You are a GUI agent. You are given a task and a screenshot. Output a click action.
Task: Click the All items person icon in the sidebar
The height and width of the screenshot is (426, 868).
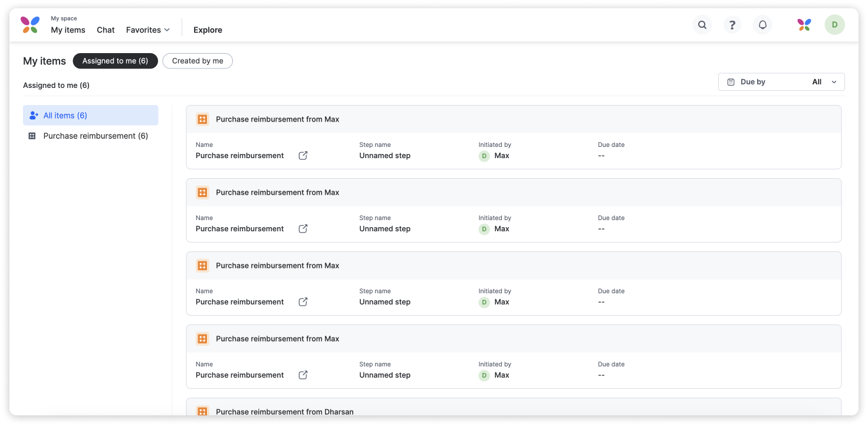[34, 116]
